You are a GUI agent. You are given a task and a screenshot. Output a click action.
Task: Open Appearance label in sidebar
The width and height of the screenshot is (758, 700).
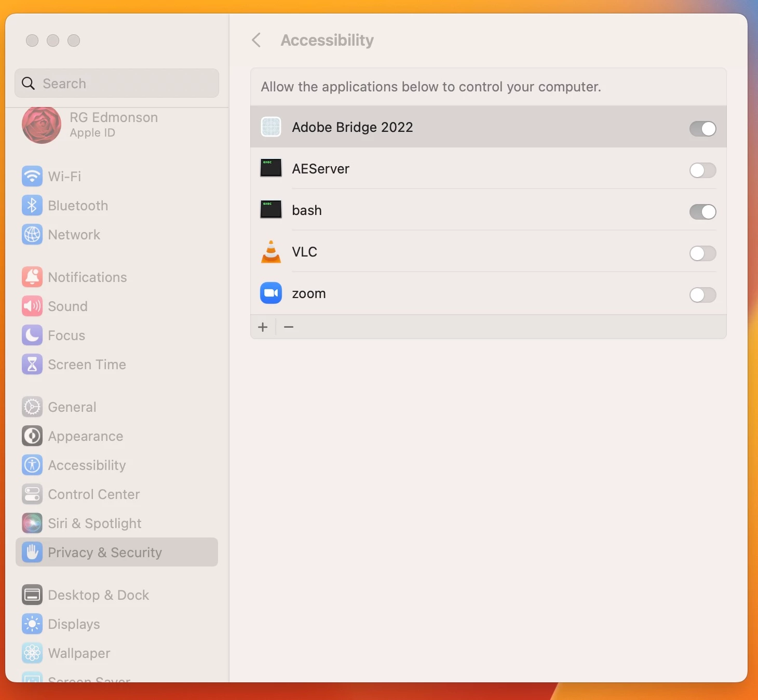click(86, 436)
